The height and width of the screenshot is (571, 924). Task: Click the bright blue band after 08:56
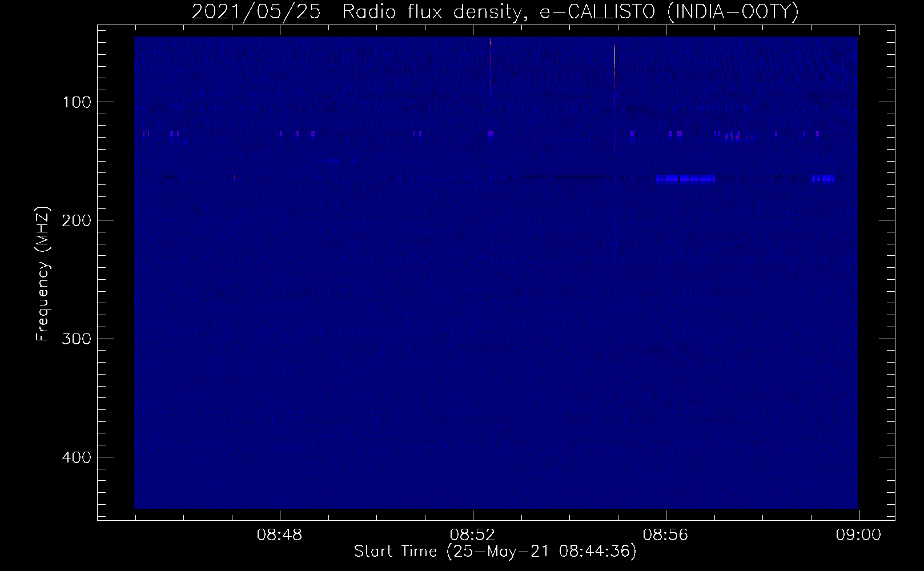(685, 179)
